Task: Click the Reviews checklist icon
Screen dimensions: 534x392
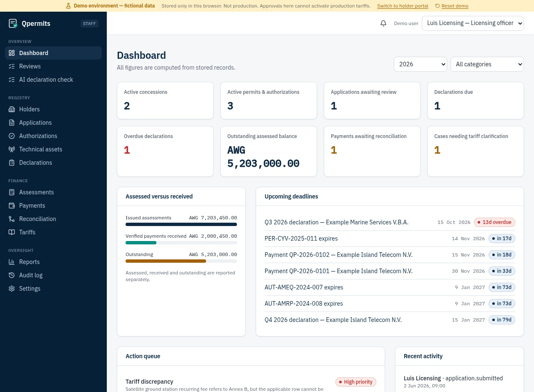Action: click(x=12, y=66)
